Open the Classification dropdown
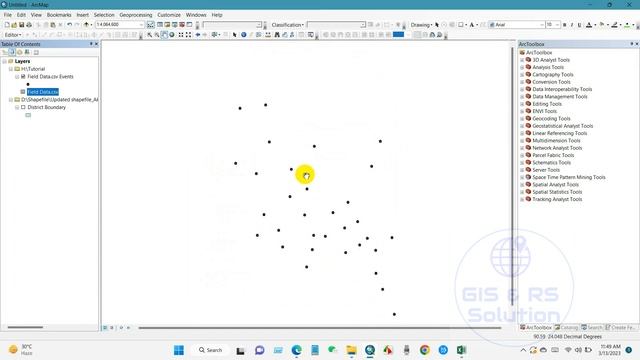Screen dimensions: 640x360 tap(287, 25)
